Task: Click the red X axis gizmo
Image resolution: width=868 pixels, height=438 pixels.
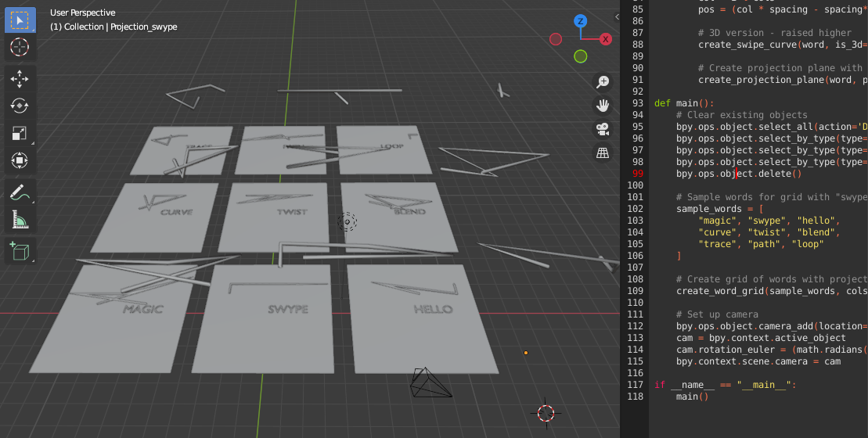Action: pyautogui.click(x=605, y=39)
